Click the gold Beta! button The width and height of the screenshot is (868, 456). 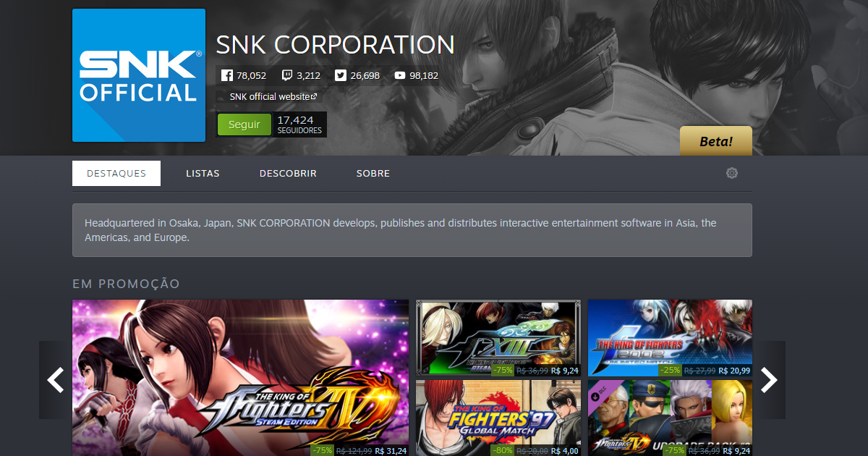tap(715, 141)
